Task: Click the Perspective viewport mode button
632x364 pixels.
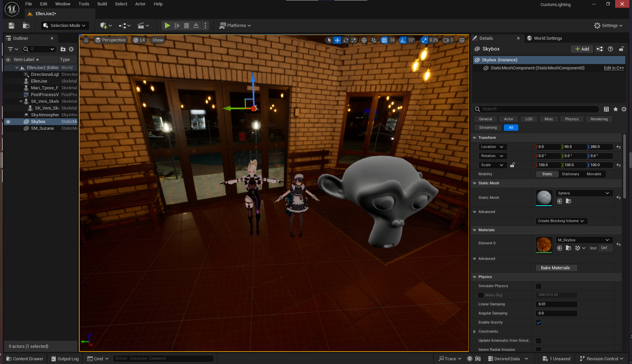Action: click(x=110, y=40)
